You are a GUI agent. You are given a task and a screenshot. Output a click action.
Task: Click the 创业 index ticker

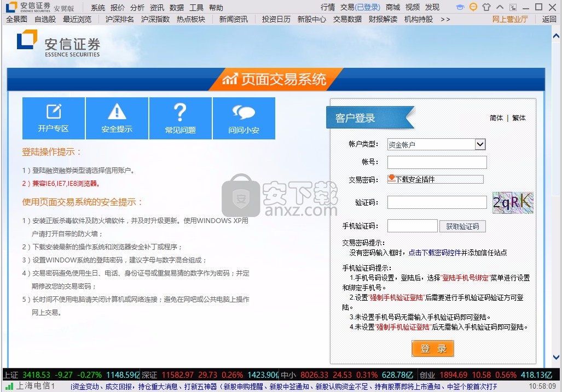(x=486, y=375)
